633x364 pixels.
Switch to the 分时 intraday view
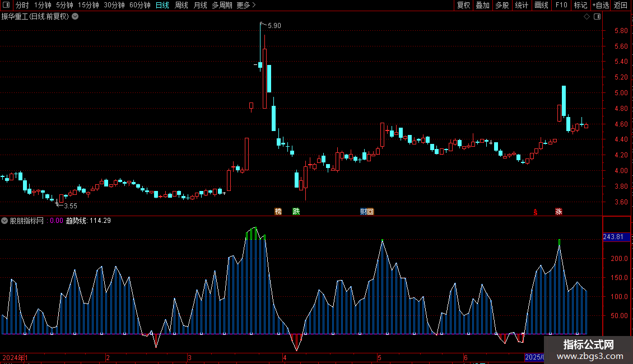pyautogui.click(x=22, y=5)
